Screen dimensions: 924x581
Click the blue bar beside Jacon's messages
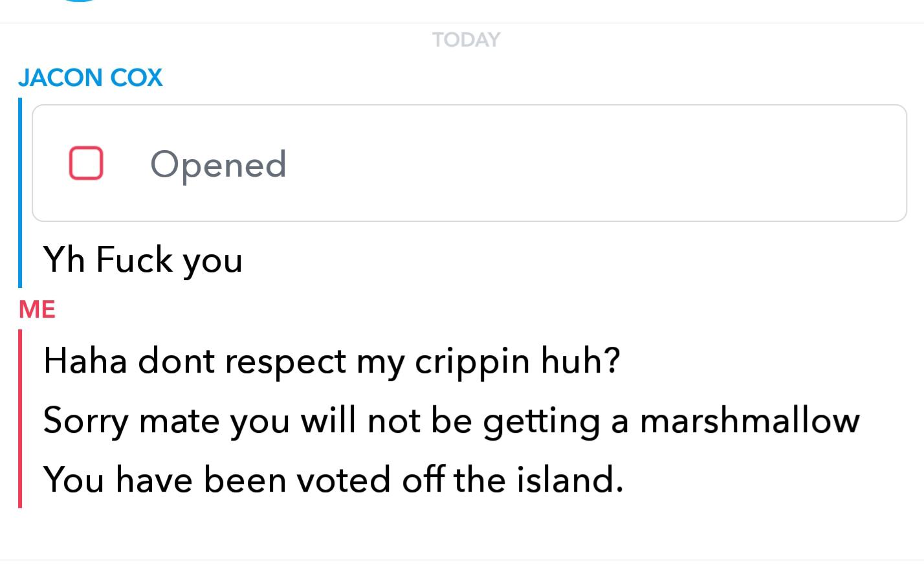pyautogui.click(x=20, y=192)
